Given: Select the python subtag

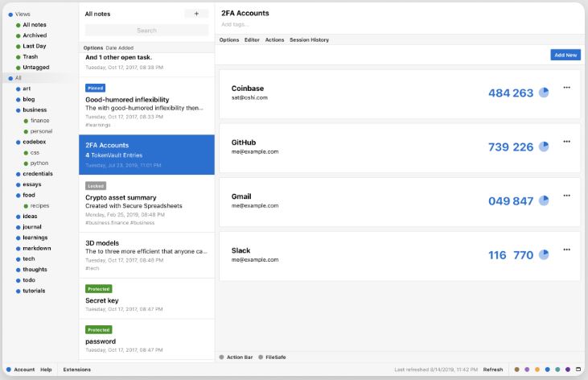Looking at the screenshot, I should 39,163.
